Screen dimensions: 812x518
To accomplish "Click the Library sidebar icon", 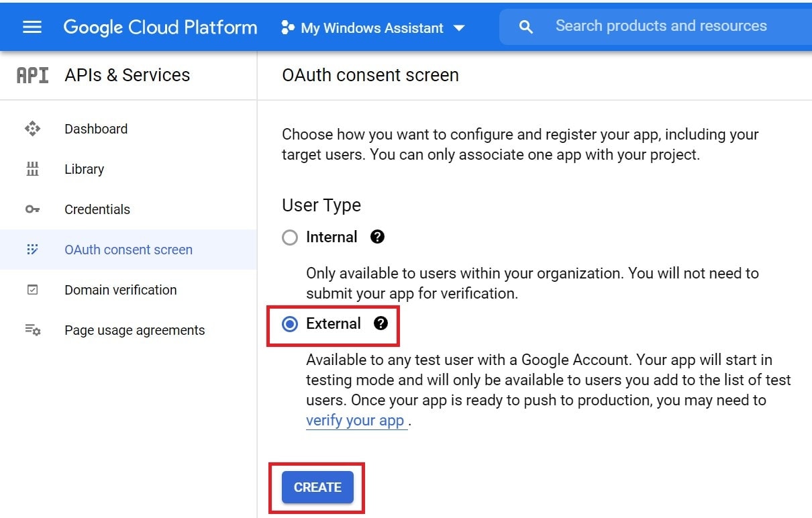I will [32, 169].
